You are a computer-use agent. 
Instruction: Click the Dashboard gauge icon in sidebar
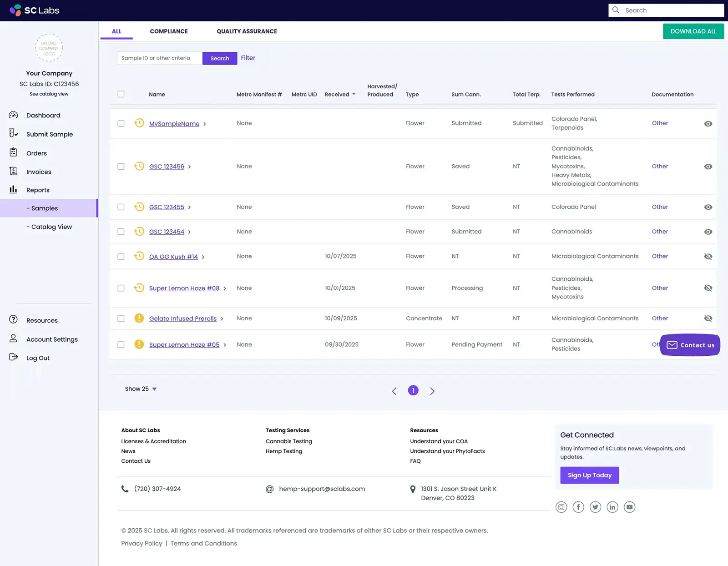click(13, 115)
